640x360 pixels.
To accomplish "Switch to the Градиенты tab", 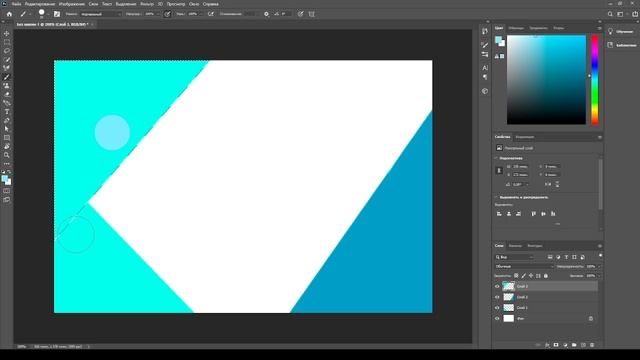I will (x=538, y=28).
